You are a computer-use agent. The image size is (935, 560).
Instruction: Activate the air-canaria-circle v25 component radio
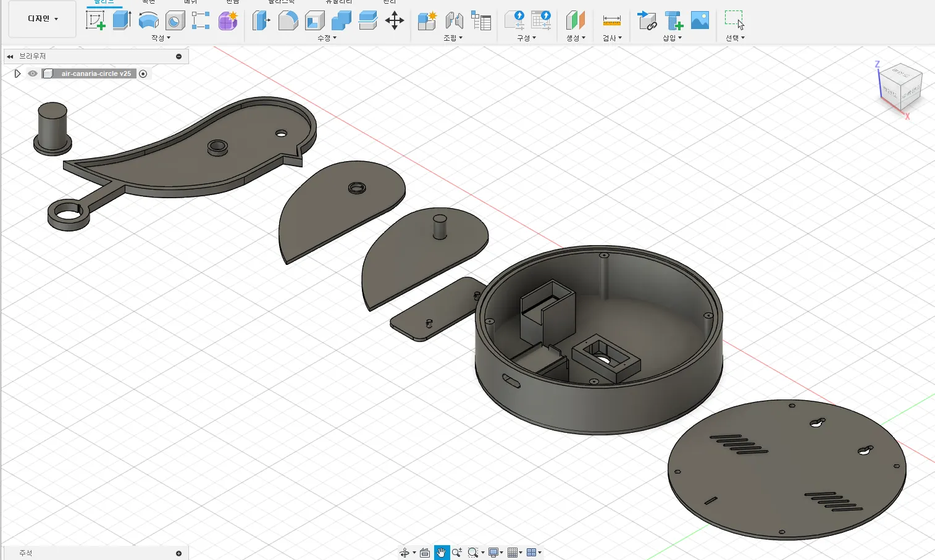[143, 73]
